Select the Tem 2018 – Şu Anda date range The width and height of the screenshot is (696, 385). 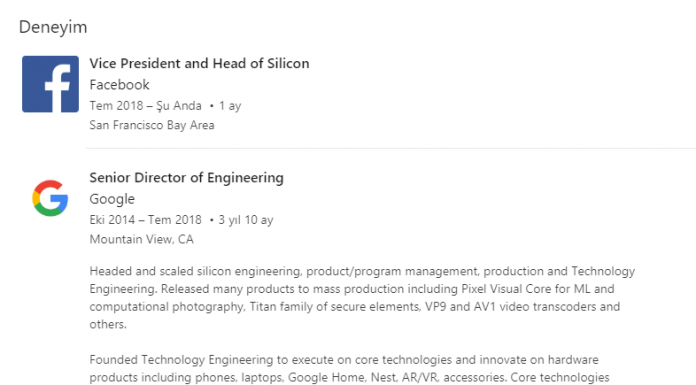point(145,106)
